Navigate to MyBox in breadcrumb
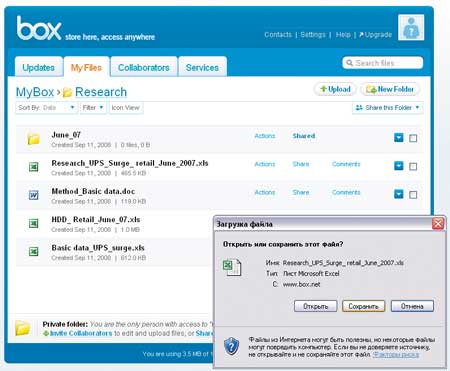The height and width of the screenshot is (371, 450). [35, 92]
